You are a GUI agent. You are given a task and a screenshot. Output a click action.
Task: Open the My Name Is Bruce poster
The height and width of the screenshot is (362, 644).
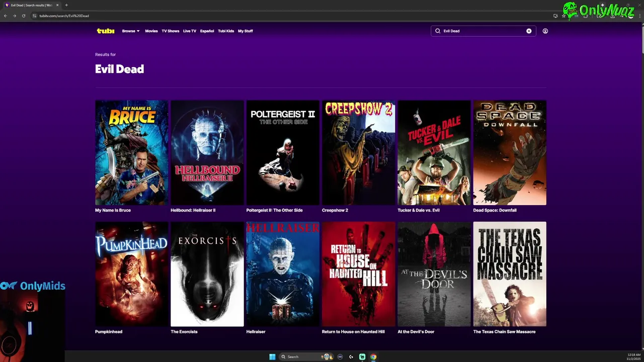[132, 153]
